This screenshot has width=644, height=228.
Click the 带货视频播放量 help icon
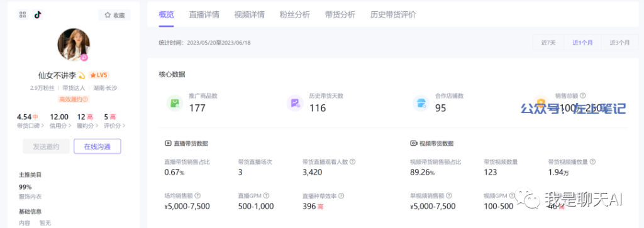(592, 162)
